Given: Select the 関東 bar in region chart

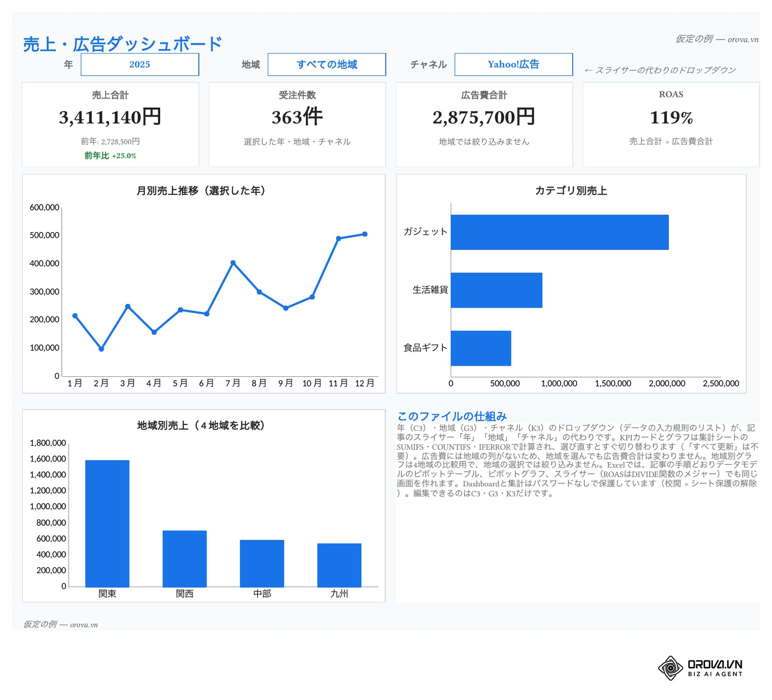Looking at the screenshot, I should pos(107,523).
